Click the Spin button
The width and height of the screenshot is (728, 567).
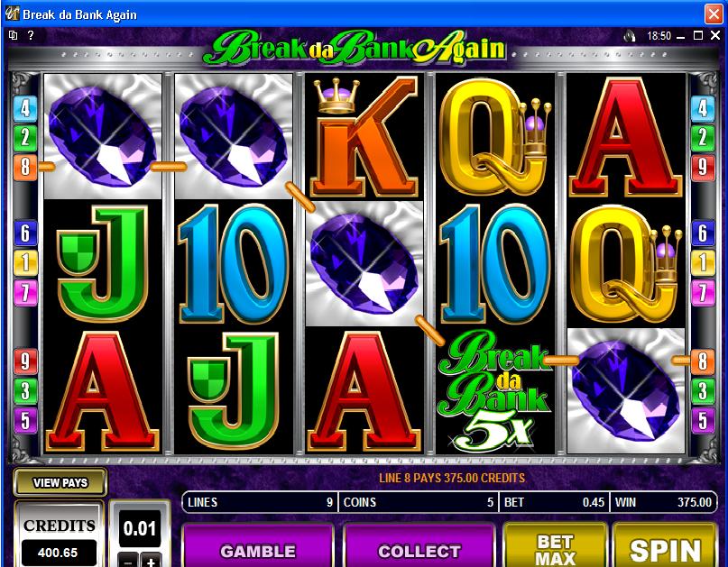click(665, 545)
